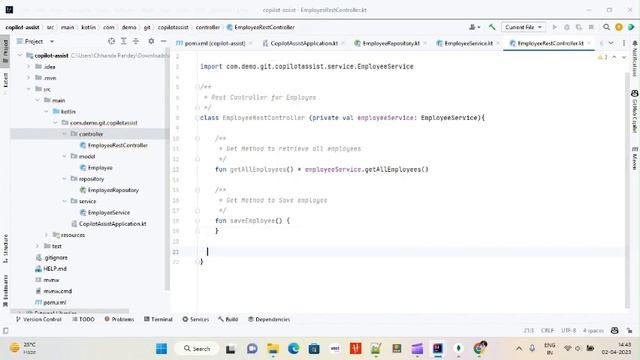Start debugging with the bug icon
The width and height of the screenshot is (640, 360).
point(567,27)
